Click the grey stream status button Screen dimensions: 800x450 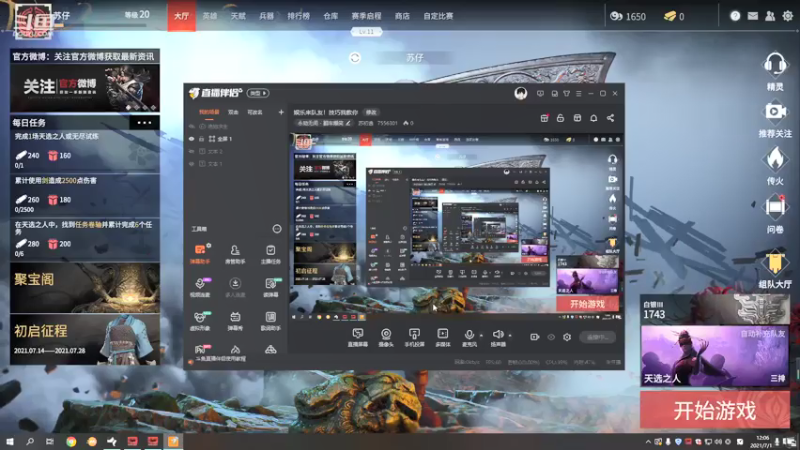[x=597, y=337]
